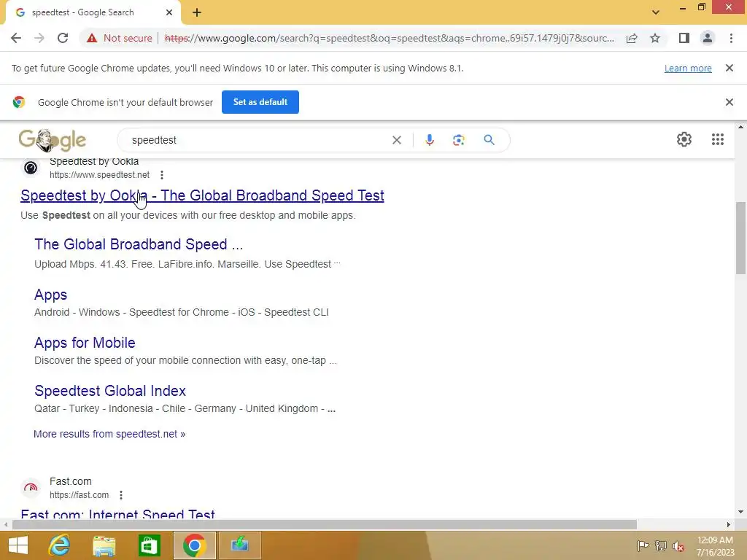Viewport: 747px width, 560px height.
Task: Dismiss the Windows 10 update notice
Action: 729,68
